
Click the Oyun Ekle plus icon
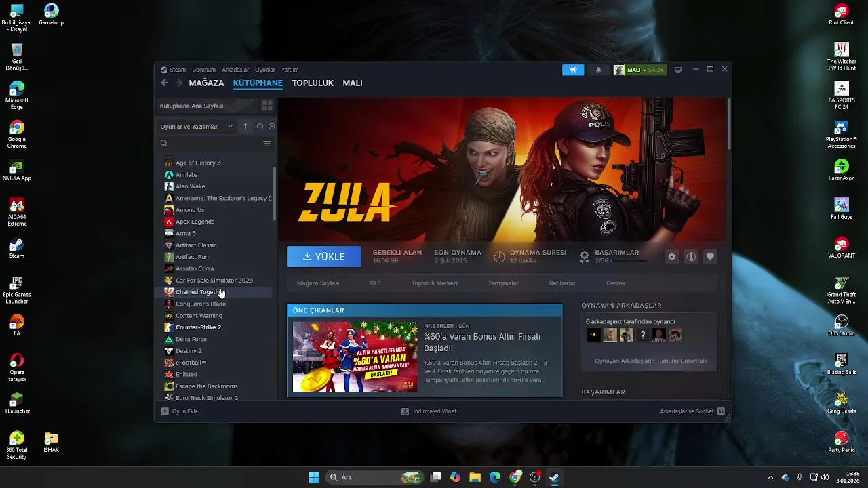pyautogui.click(x=165, y=411)
